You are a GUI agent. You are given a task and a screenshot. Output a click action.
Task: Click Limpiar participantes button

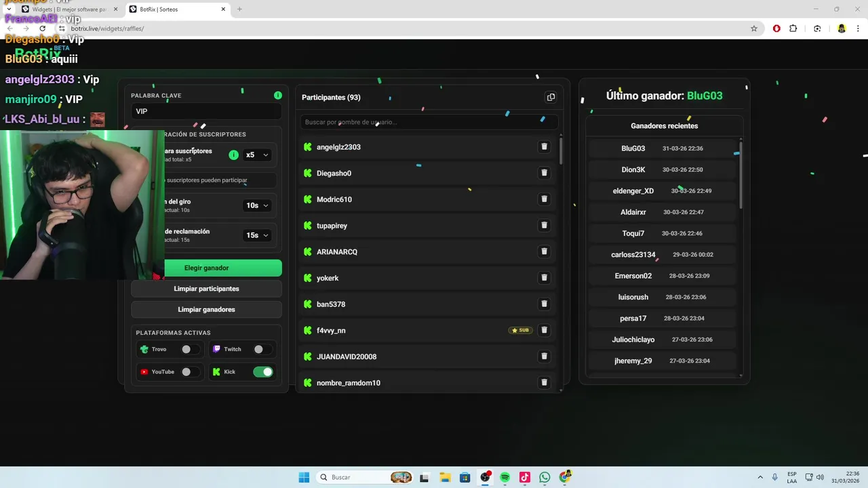[x=207, y=289]
